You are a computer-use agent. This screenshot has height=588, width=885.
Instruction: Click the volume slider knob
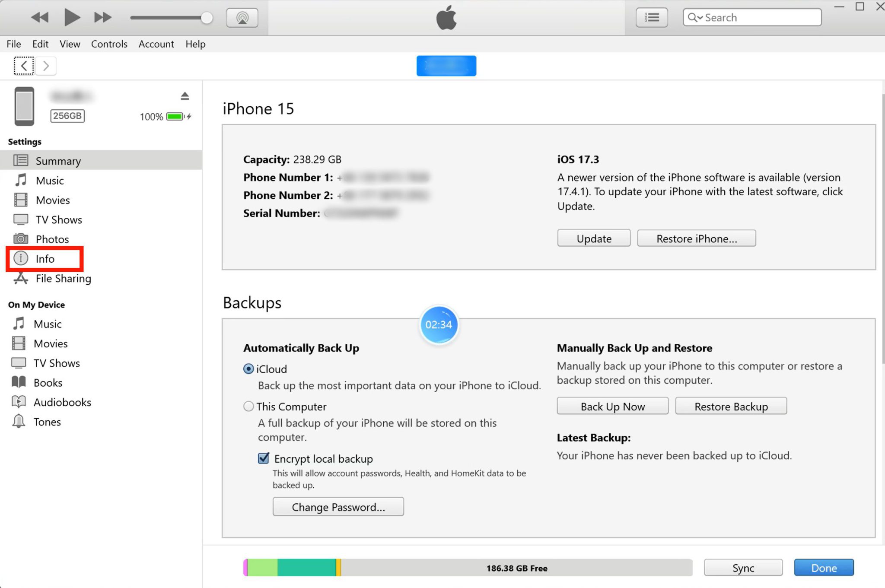(x=207, y=18)
